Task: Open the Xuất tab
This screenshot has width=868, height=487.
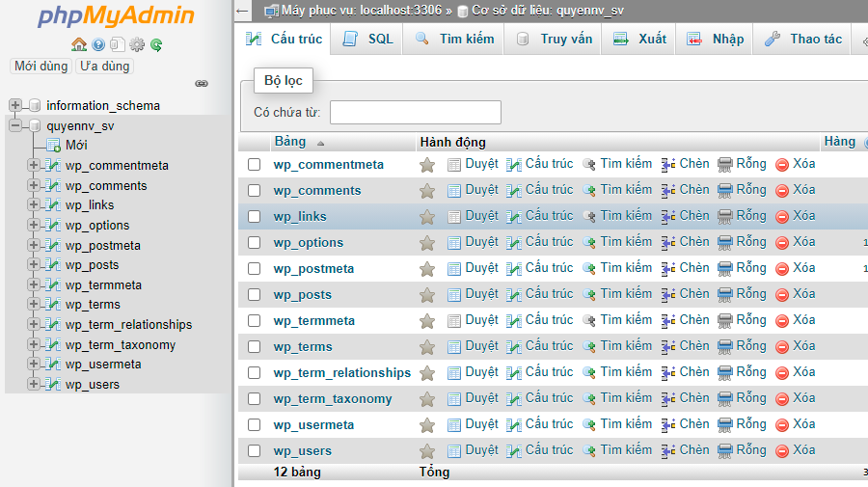Action: [x=640, y=40]
